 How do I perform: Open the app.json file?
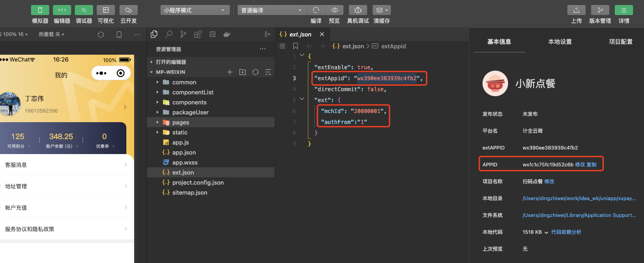(x=211, y=153)
